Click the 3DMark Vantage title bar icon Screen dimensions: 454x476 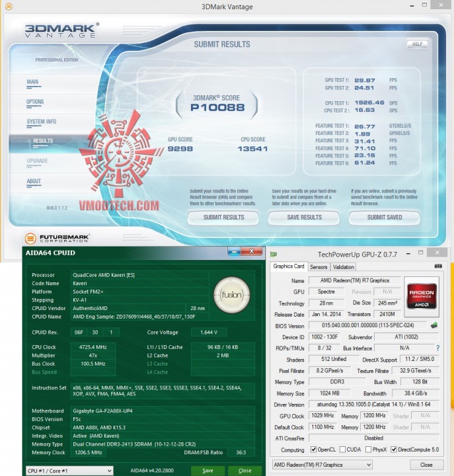coord(9,6)
